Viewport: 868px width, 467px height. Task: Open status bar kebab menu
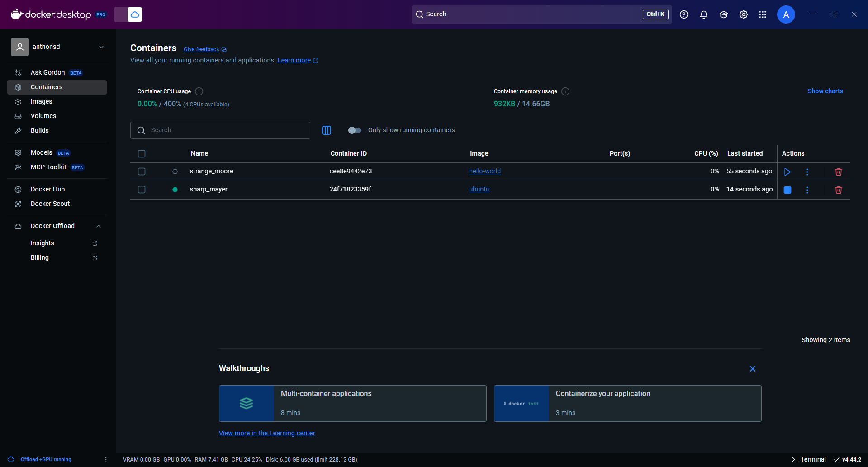[106, 460]
